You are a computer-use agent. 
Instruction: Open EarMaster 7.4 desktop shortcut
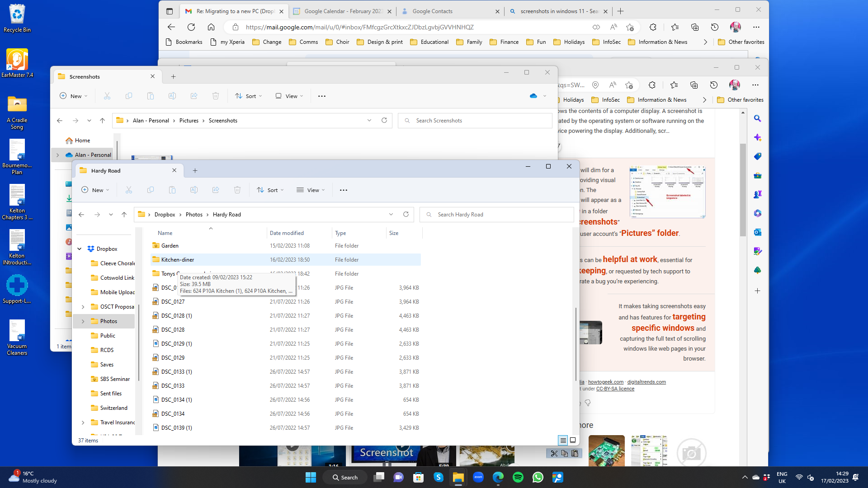coord(17,63)
